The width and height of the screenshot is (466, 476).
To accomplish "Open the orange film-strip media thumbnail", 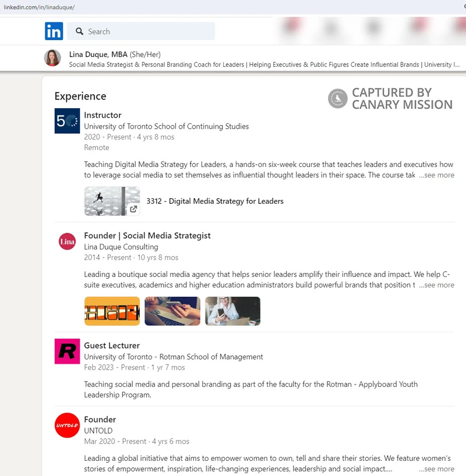I will point(112,311).
